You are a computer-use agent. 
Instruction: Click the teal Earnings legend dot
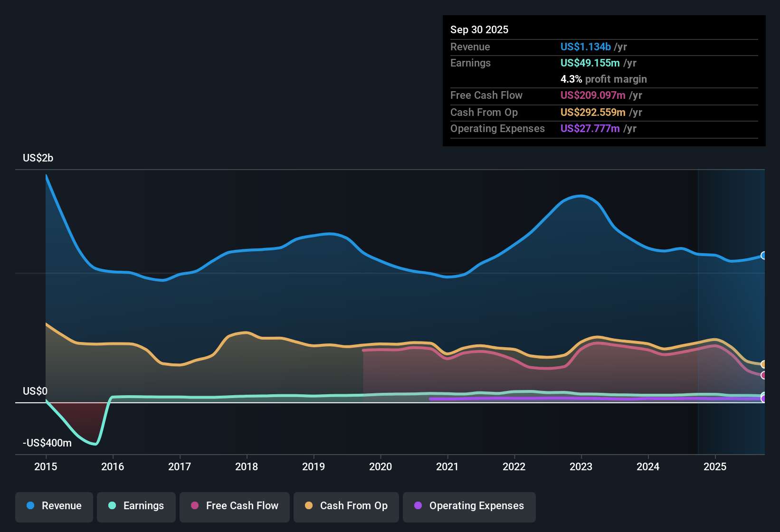coord(112,506)
